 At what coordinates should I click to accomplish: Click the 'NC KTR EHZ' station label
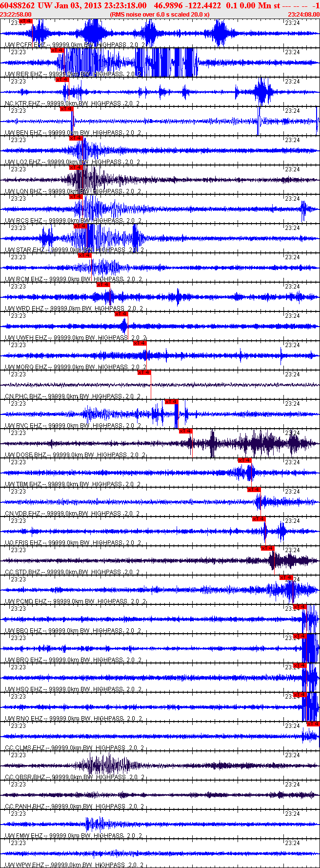click(x=23, y=103)
